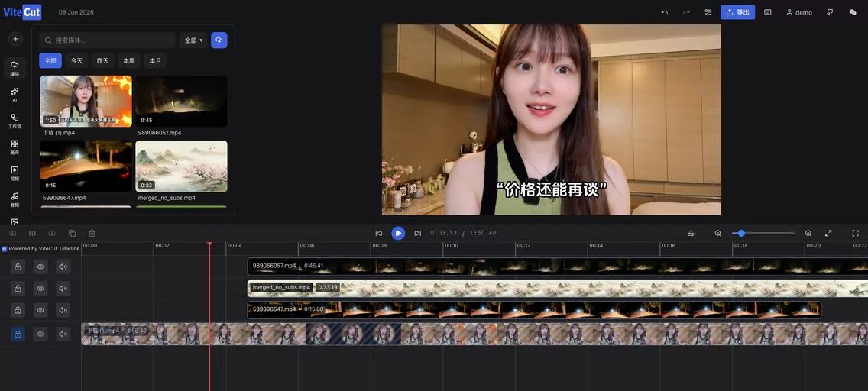Open the 画布 canvas panel

click(15, 147)
